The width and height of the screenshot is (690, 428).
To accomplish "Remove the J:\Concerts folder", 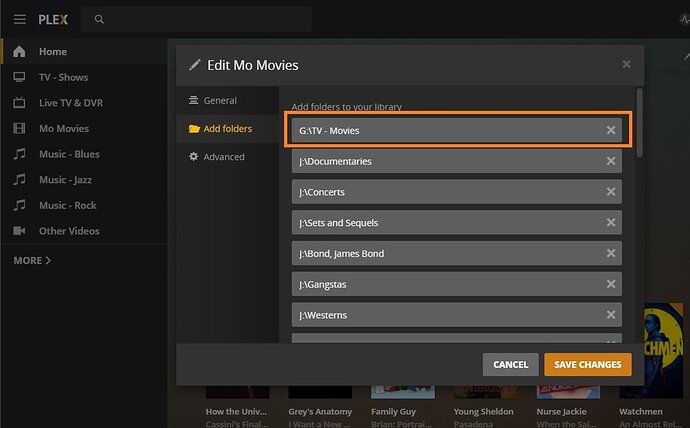I will (x=610, y=192).
